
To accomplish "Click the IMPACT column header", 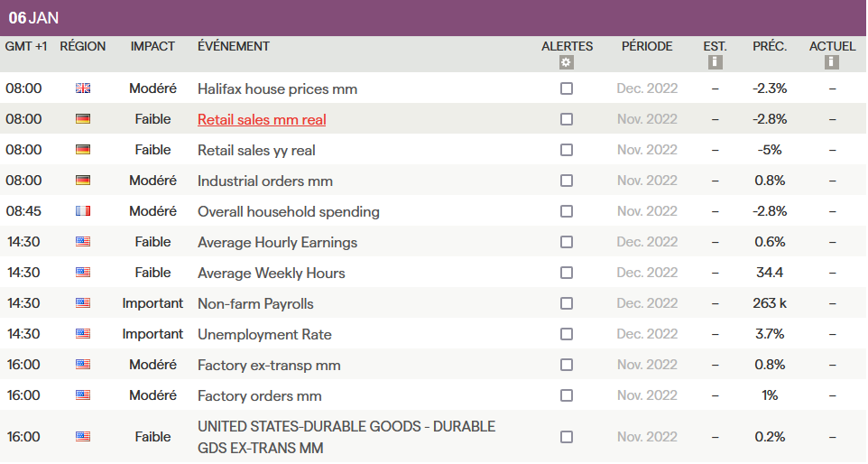I will click(x=152, y=46).
